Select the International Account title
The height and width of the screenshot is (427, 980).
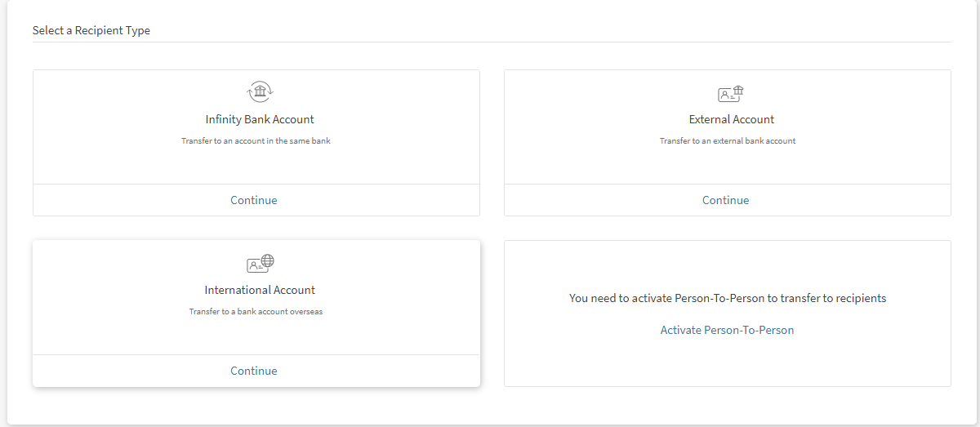tap(260, 290)
